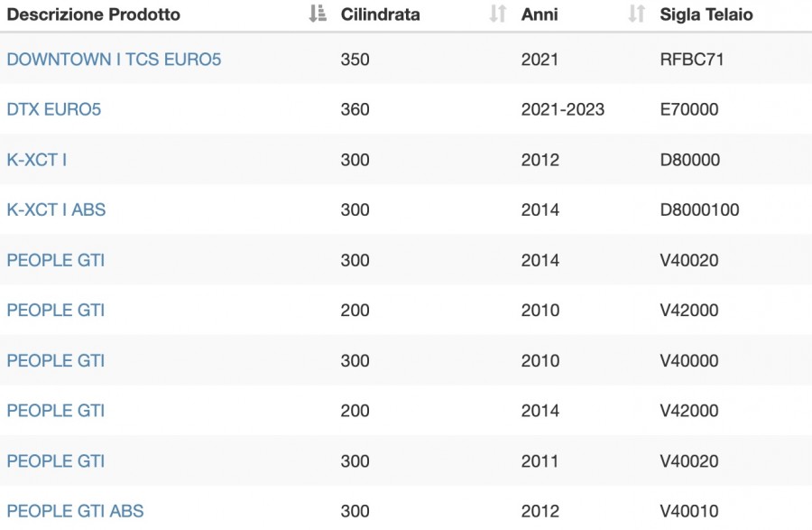Image resolution: width=812 pixels, height=530 pixels.
Task: Select the Cilindrata column header text
Action: pos(380,14)
